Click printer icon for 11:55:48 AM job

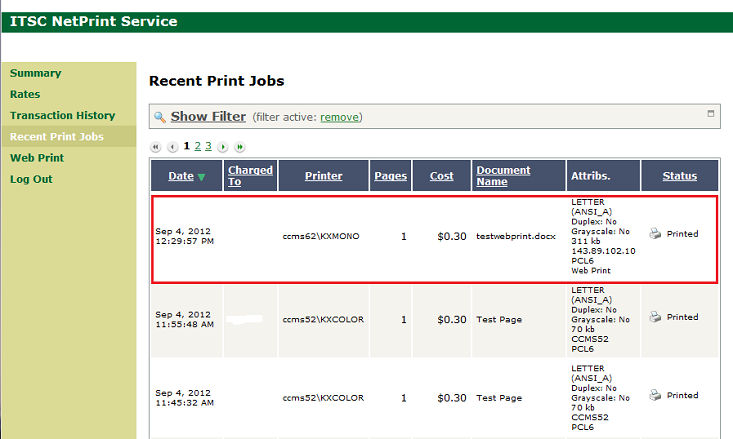pyautogui.click(x=654, y=317)
